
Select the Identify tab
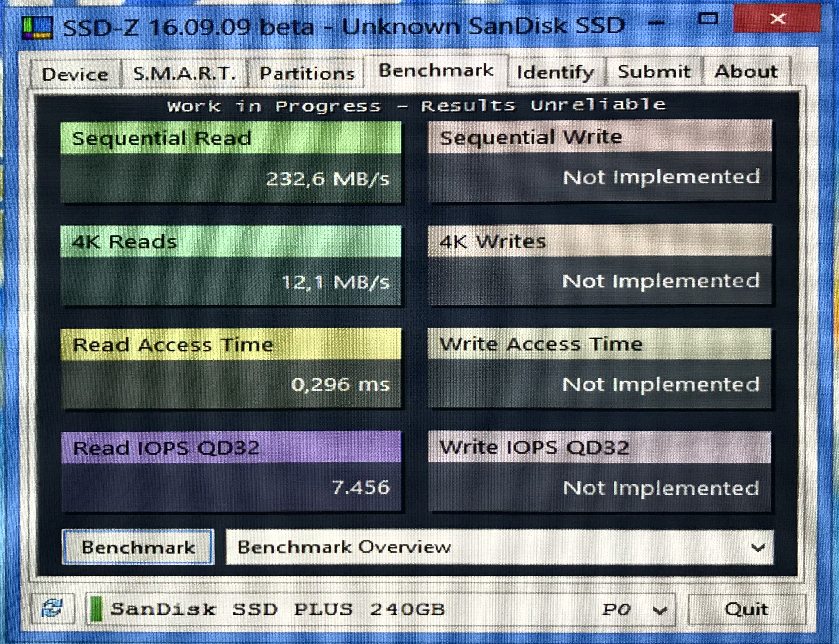555,72
